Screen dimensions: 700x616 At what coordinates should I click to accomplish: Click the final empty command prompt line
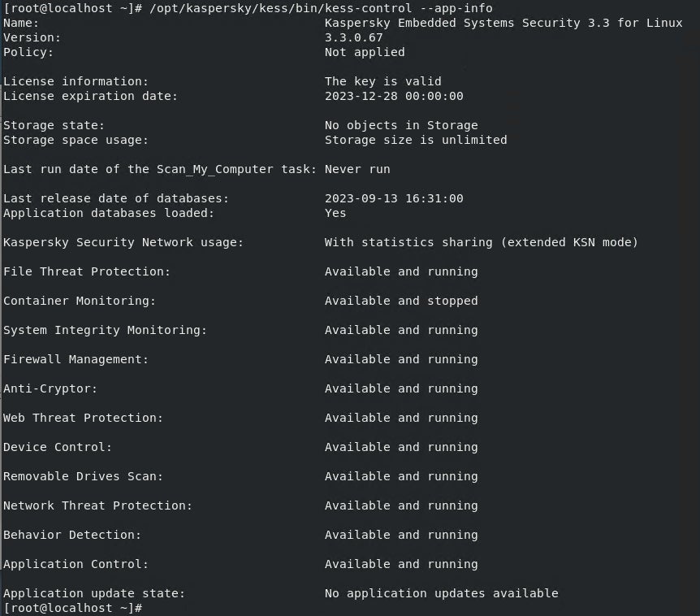pos(73,608)
